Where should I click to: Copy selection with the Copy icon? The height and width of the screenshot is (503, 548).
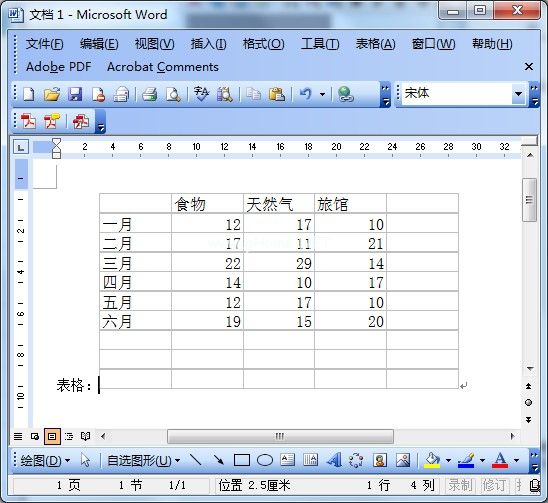tap(253, 94)
